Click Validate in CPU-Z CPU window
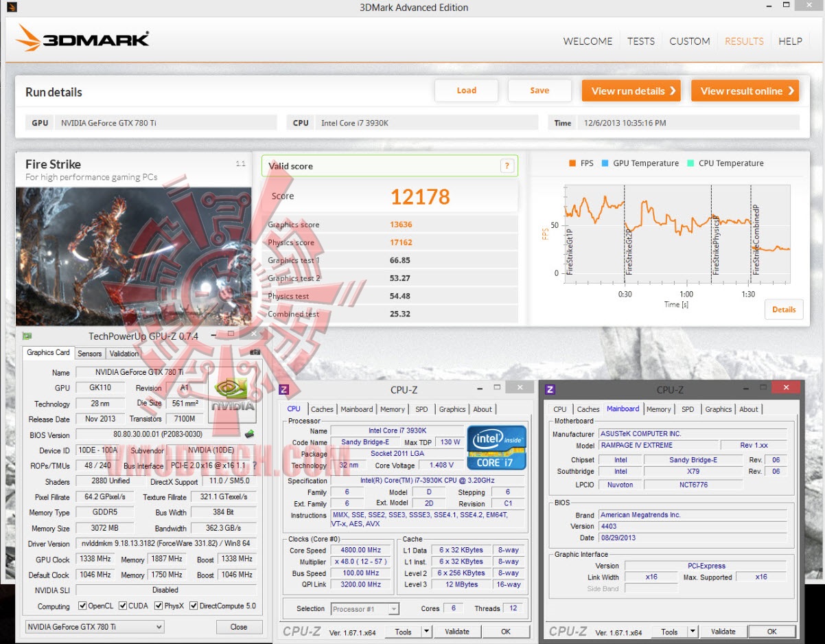The height and width of the screenshot is (644, 825). [x=457, y=632]
